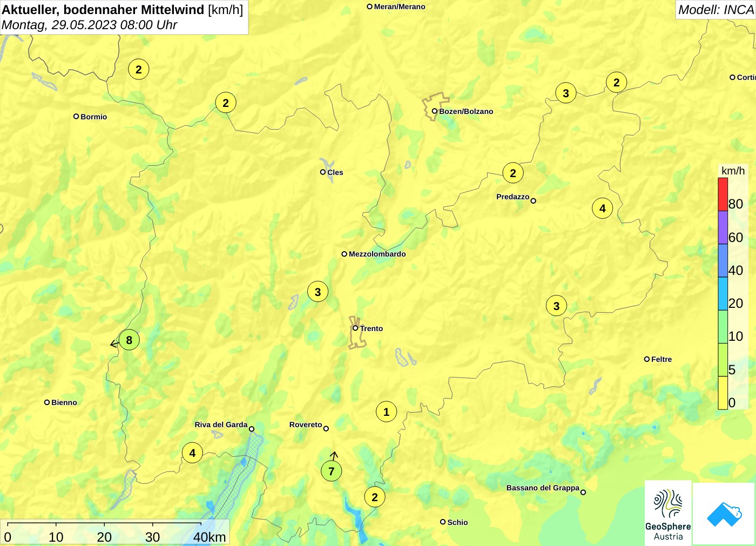The width and height of the screenshot is (756, 546).
Task: Click the 'km/h' legend heading
Action: point(733,171)
